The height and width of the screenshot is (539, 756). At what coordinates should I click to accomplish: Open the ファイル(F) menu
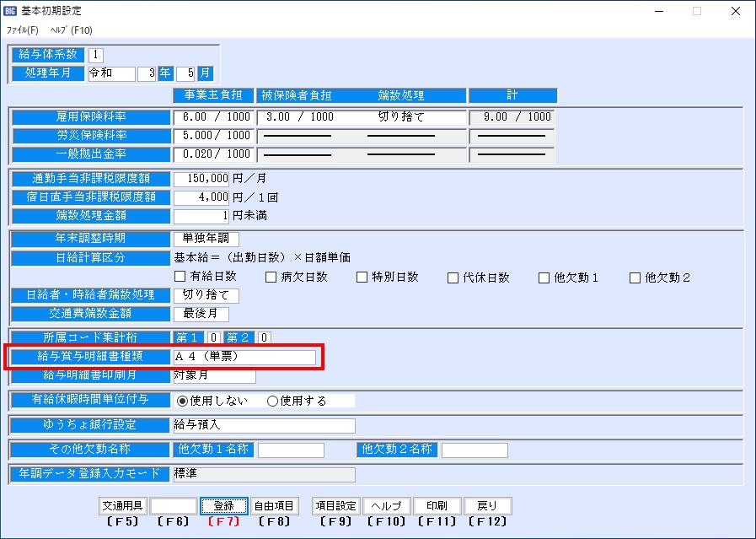[22, 30]
